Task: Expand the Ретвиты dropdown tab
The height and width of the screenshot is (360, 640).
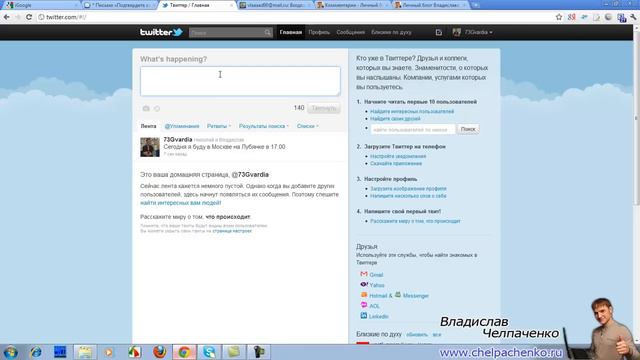Action: (x=219, y=126)
